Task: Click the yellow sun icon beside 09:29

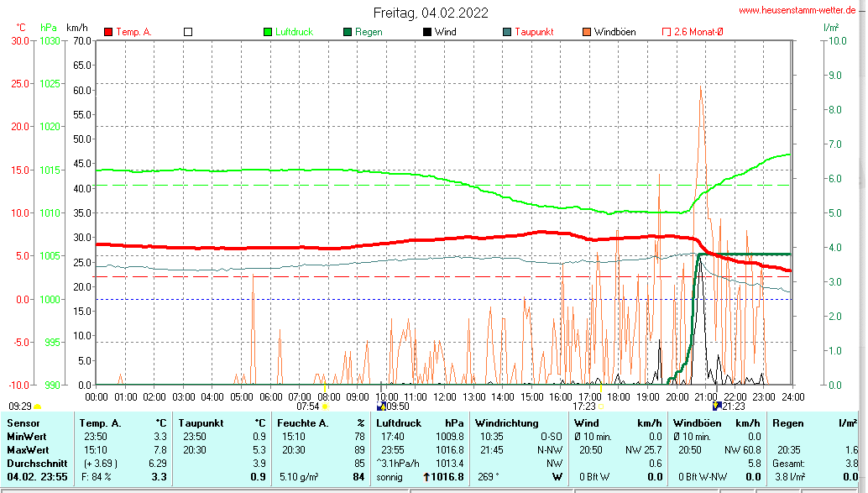Action: click(37, 406)
